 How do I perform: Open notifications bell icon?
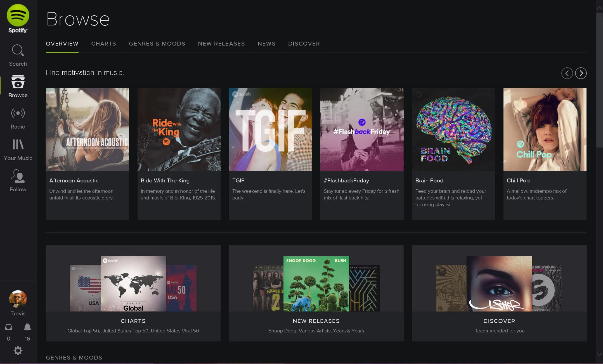pos(27,327)
